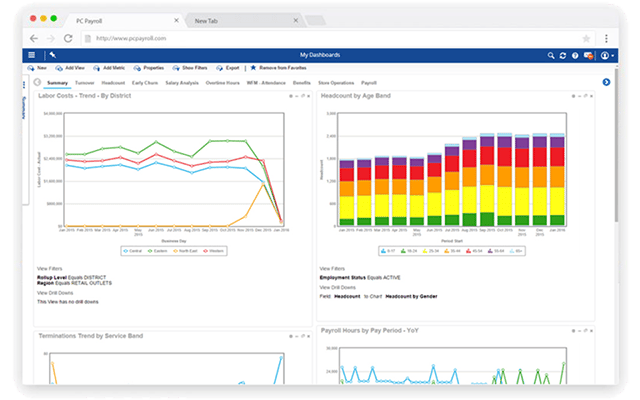Click Show Filters in toolbar
This screenshot has height=400, width=640.
pyautogui.click(x=190, y=68)
